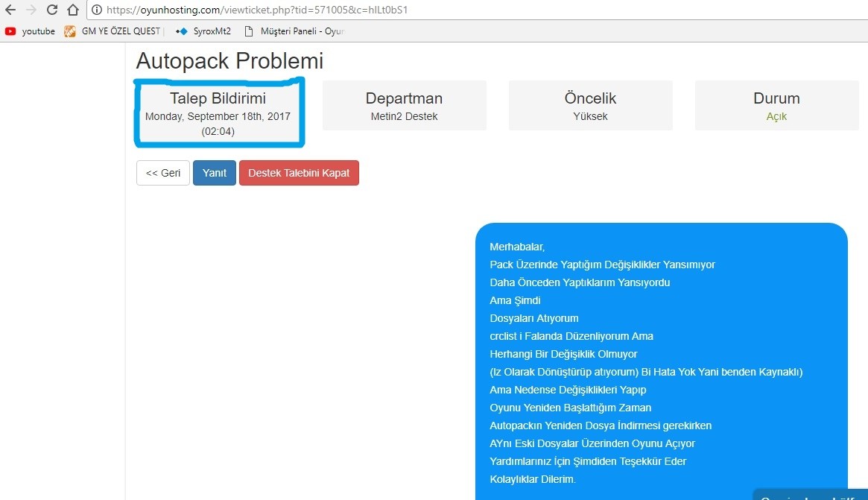The height and width of the screenshot is (500, 868).
Task: Click the Monday, September 18th, 2017 date
Action: click(x=218, y=116)
